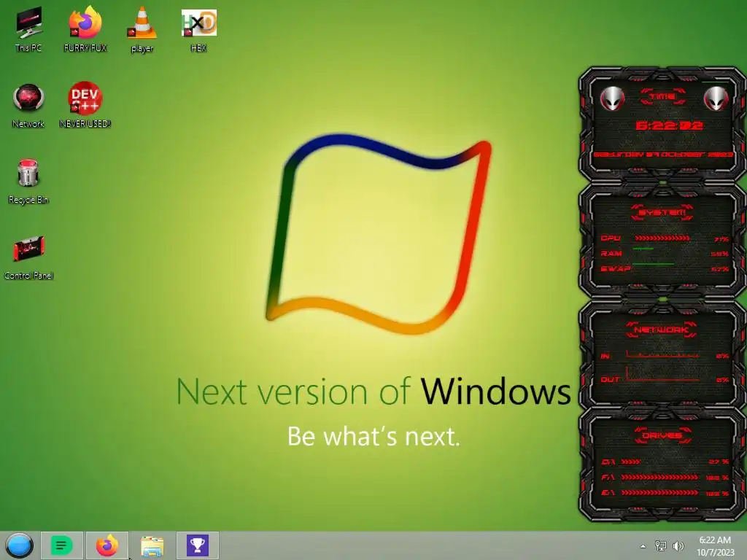This screenshot has width=747, height=560.
Task: Open the purple trophy app on taskbar
Action: (198, 545)
